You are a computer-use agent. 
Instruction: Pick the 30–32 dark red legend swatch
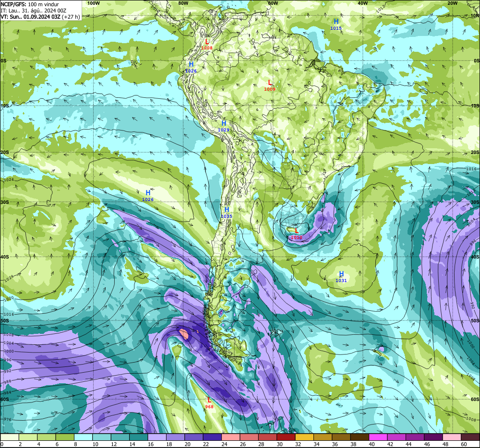click(286, 437)
